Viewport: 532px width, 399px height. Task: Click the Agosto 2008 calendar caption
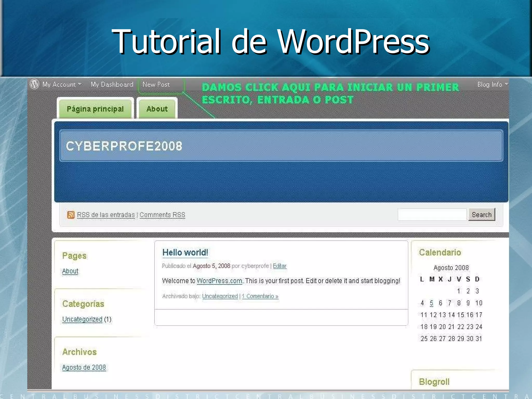coord(451,268)
